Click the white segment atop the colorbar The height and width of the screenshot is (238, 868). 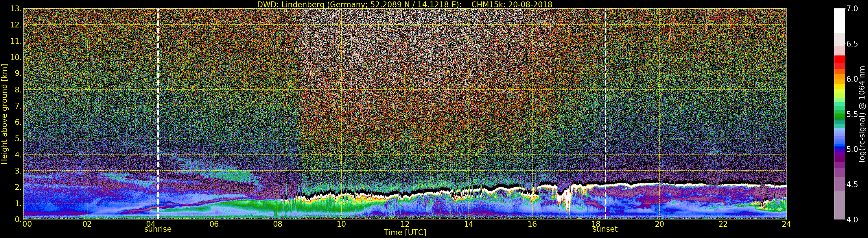839,21
